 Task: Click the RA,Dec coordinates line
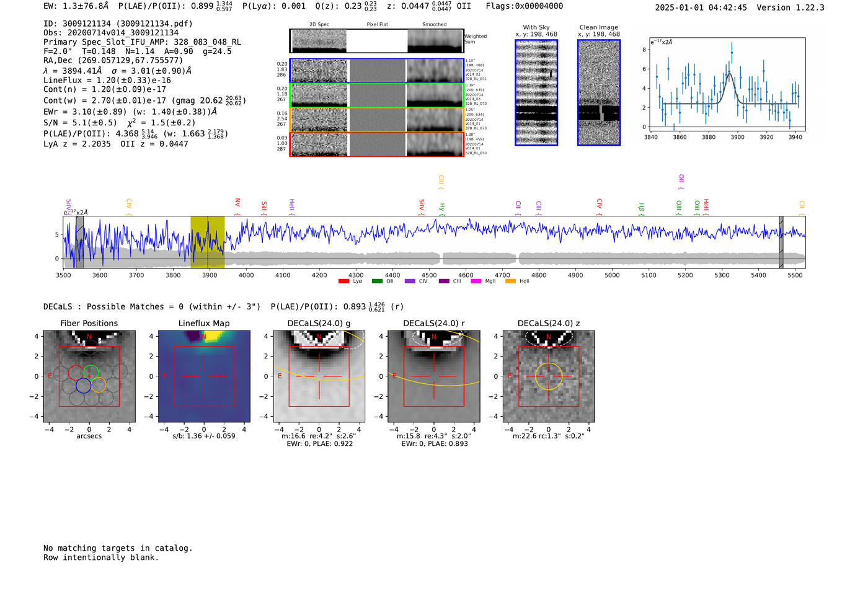click(113, 60)
